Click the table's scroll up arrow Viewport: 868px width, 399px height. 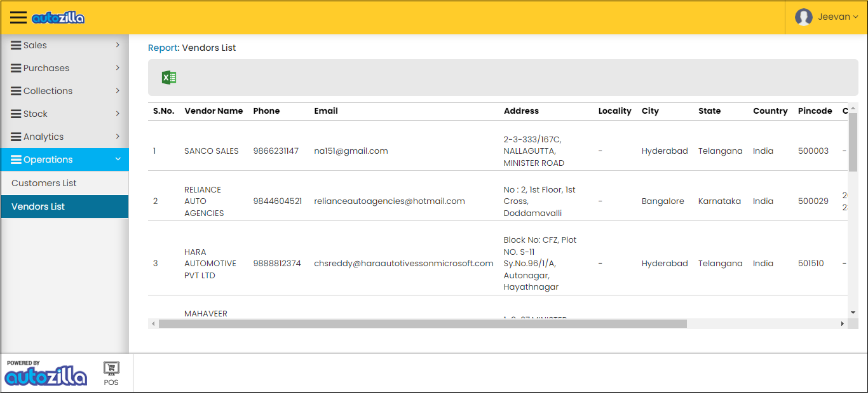point(853,107)
